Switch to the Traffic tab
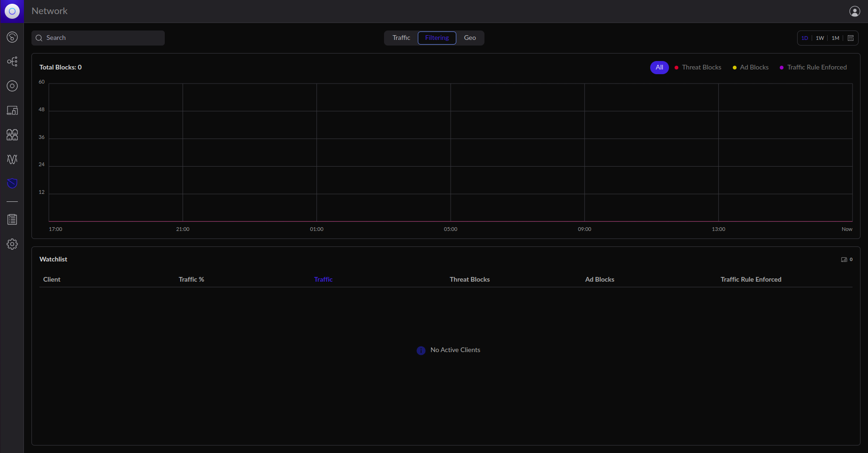 (x=401, y=38)
